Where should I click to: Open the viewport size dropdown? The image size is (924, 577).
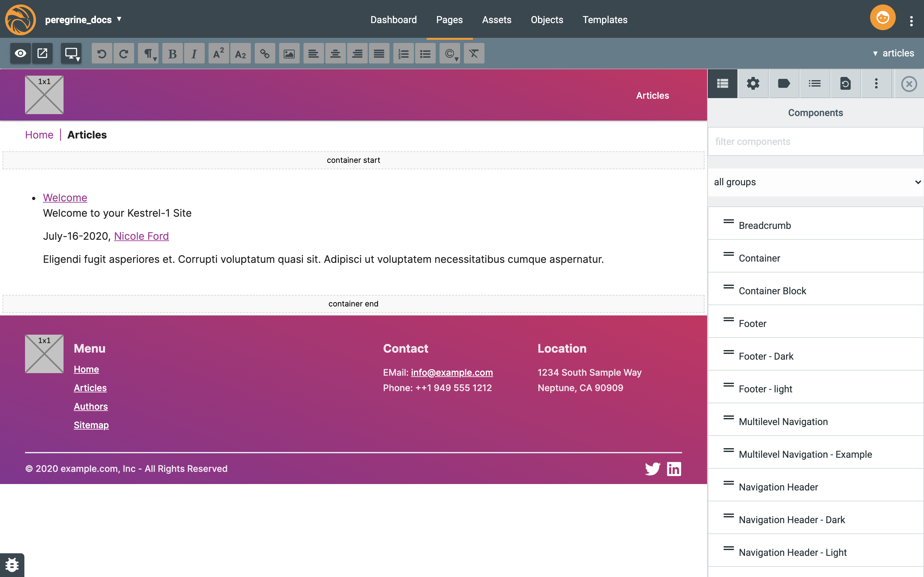pos(72,54)
